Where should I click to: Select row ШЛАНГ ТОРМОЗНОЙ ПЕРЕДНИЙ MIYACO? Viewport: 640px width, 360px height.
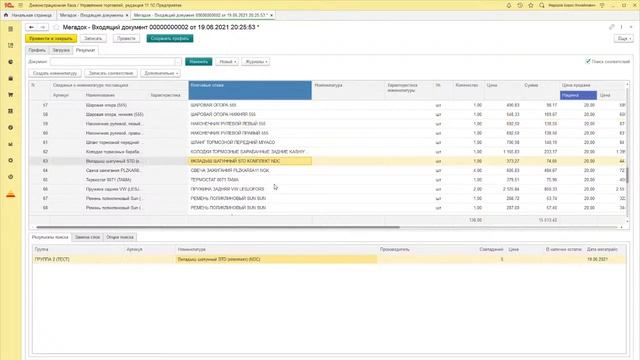pos(328,142)
